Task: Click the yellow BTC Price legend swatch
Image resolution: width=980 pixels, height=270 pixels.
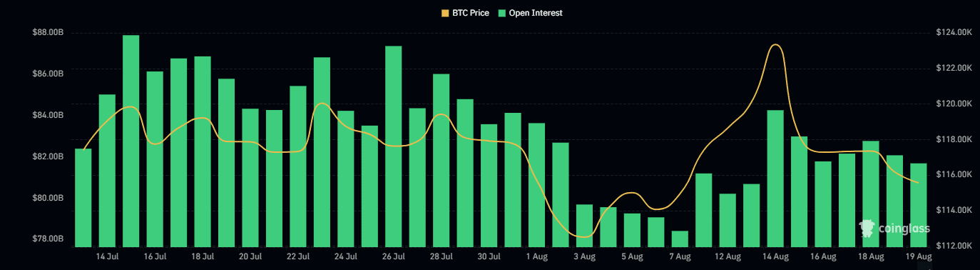Action: tap(446, 13)
